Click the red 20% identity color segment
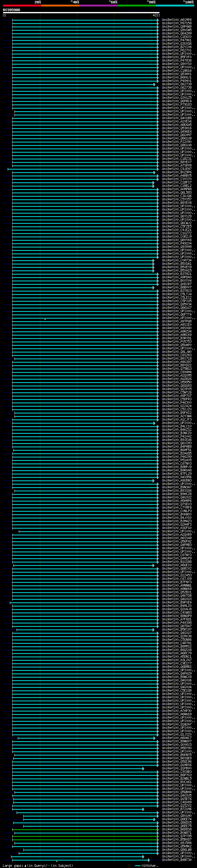This screenshot has width=197, height=868. click(22, 6)
